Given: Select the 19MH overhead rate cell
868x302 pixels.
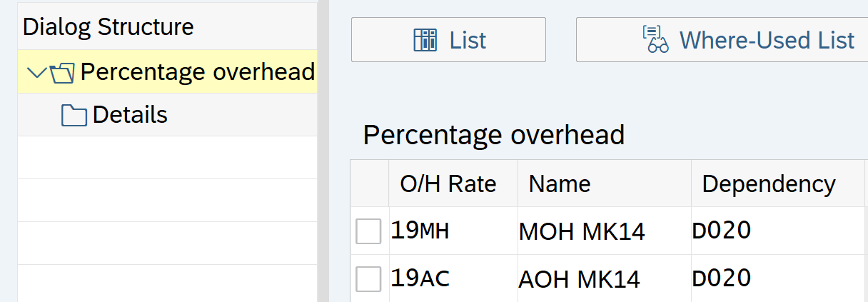Looking at the screenshot, I should click(420, 231).
